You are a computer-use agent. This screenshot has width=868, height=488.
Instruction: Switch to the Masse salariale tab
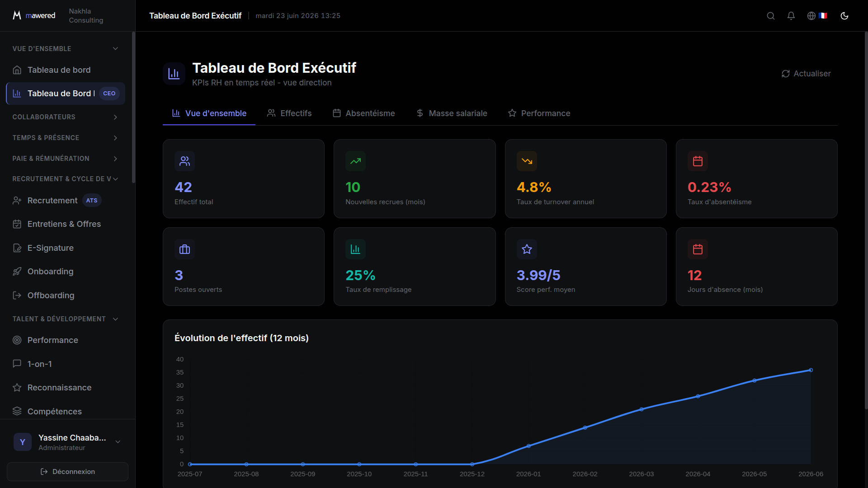pyautogui.click(x=452, y=113)
